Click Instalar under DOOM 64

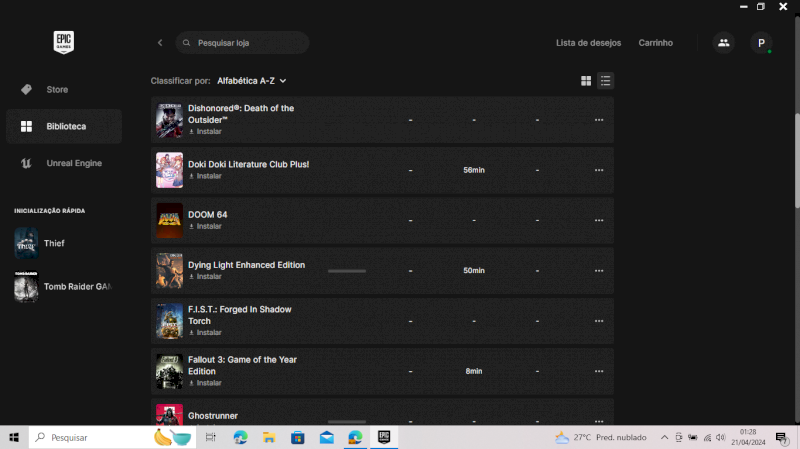coord(205,226)
